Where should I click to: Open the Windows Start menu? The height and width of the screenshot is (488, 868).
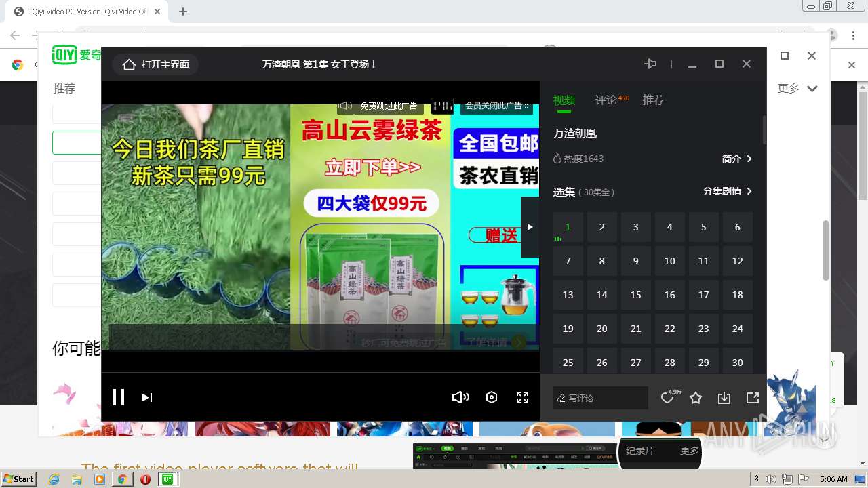pyautogui.click(x=19, y=479)
